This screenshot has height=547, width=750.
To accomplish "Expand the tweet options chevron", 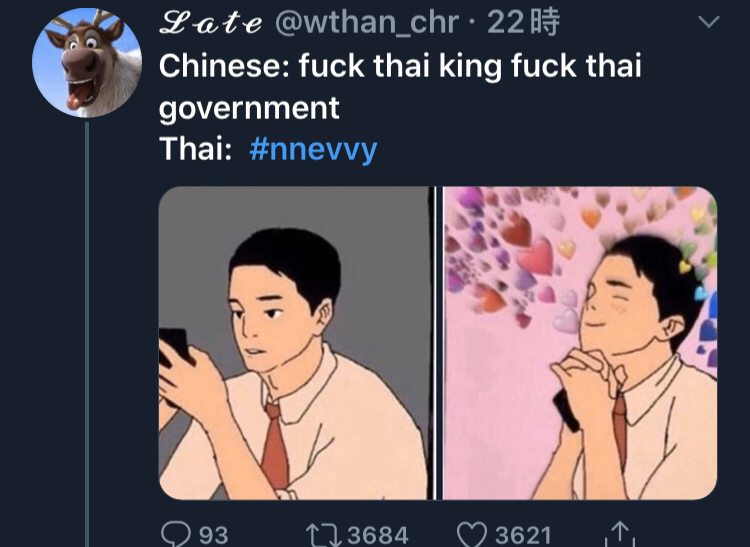I will [708, 22].
